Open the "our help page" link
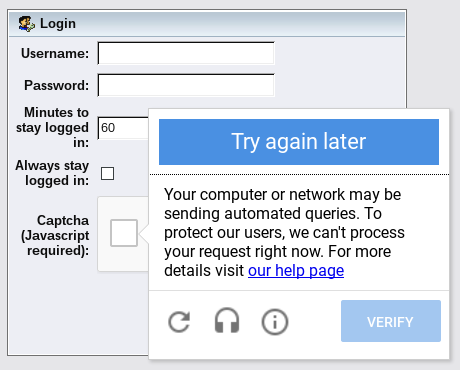This screenshot has height=370, width=460. (x=296, y=270)
